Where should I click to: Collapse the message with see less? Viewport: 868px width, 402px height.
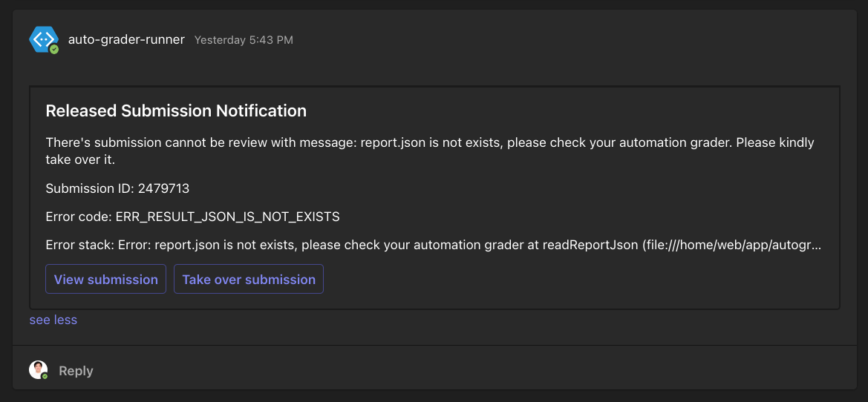[53, 320]
